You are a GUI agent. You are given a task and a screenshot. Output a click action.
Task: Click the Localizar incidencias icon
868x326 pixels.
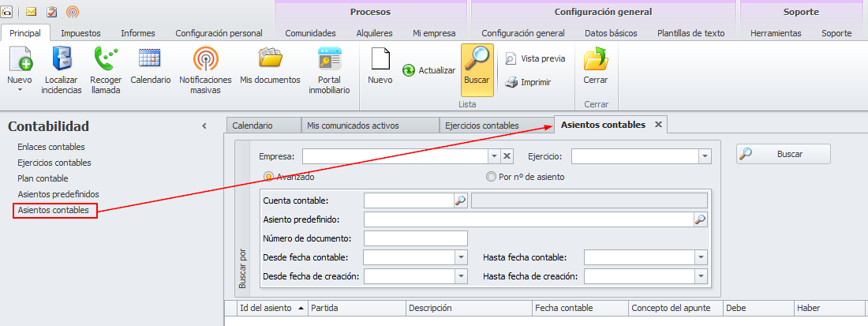[62, 60]
